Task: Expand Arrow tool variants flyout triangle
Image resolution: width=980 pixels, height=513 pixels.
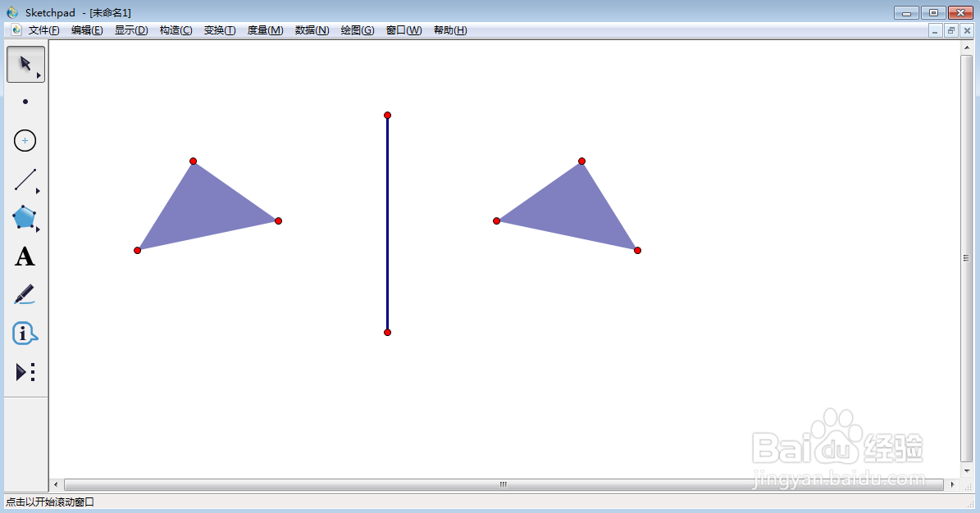Action: 39,75
